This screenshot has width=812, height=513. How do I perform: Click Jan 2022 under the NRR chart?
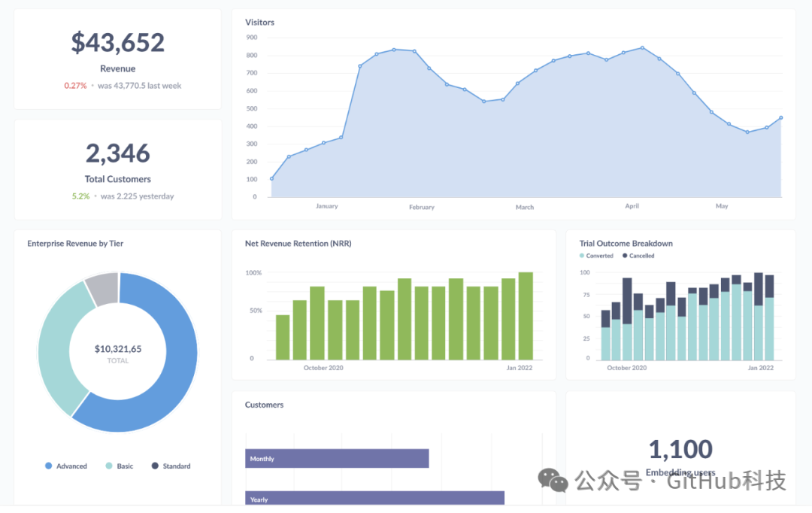519,368
